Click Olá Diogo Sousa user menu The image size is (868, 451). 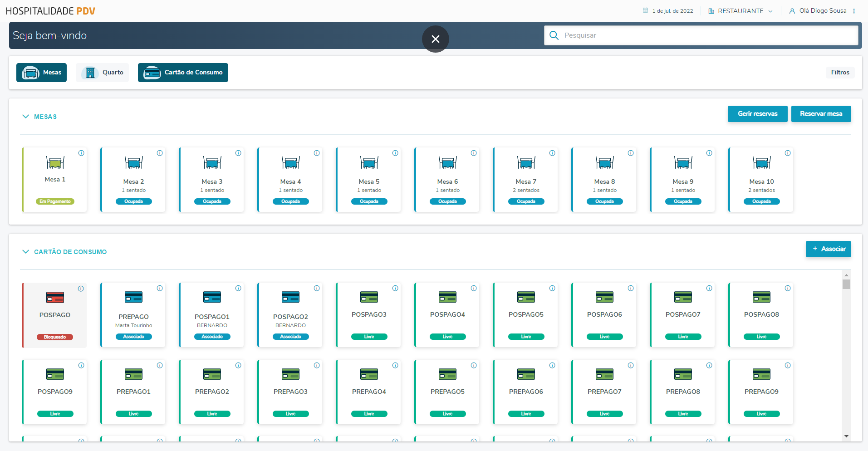pyautogui.click(x=818, y=11)
